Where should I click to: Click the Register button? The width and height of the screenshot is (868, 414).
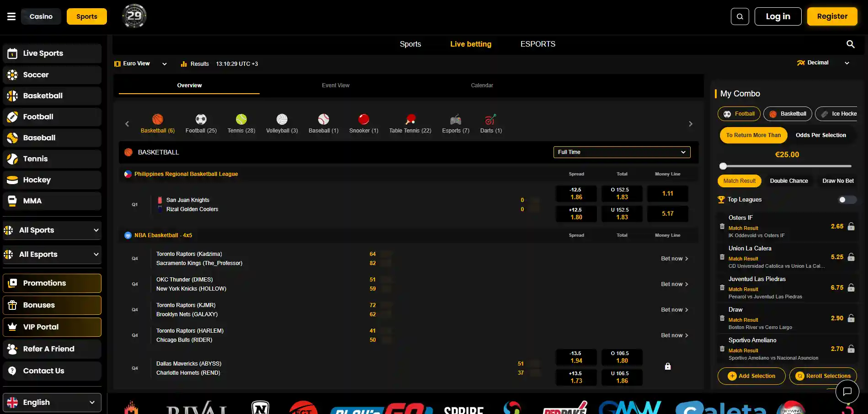832,16
